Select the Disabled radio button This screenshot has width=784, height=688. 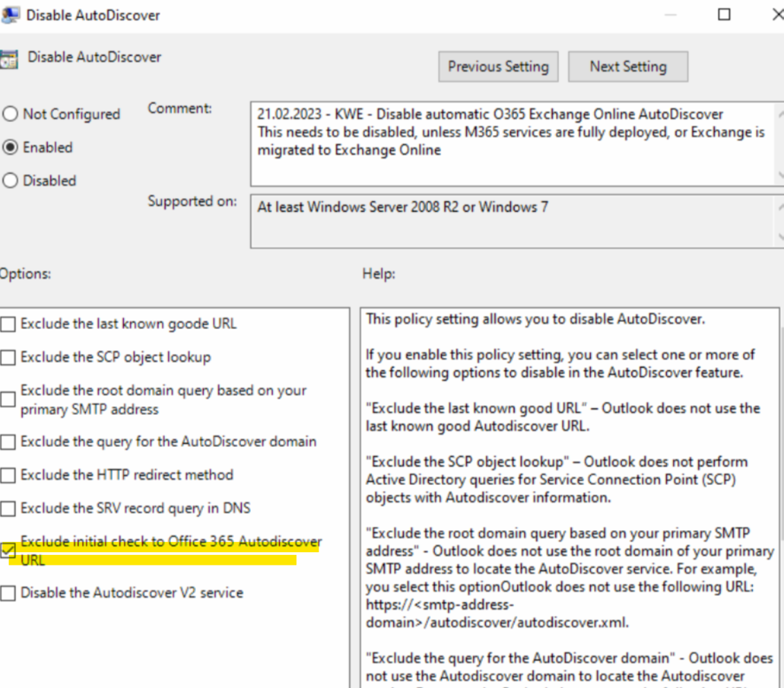10,181
